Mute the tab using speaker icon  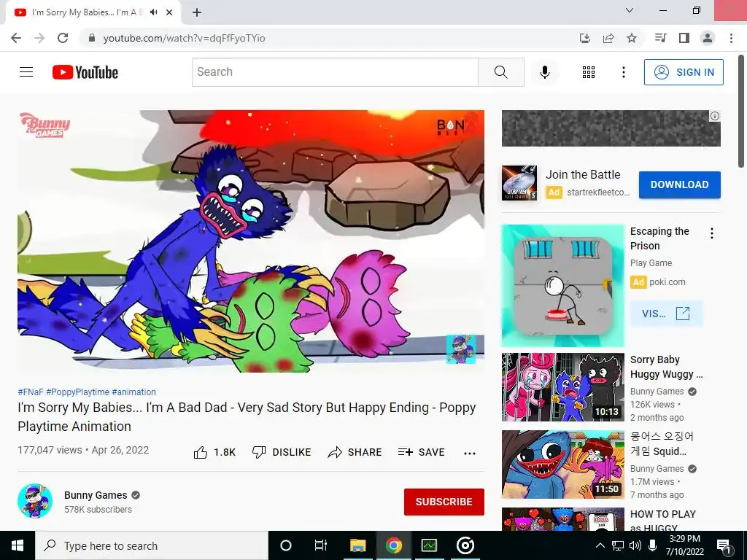[x=153, y=12]
